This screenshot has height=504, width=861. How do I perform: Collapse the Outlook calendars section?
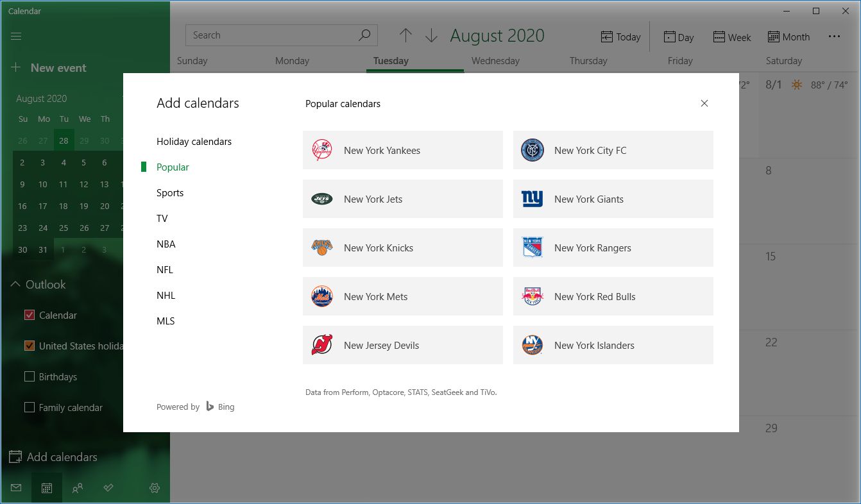point(15,285)
